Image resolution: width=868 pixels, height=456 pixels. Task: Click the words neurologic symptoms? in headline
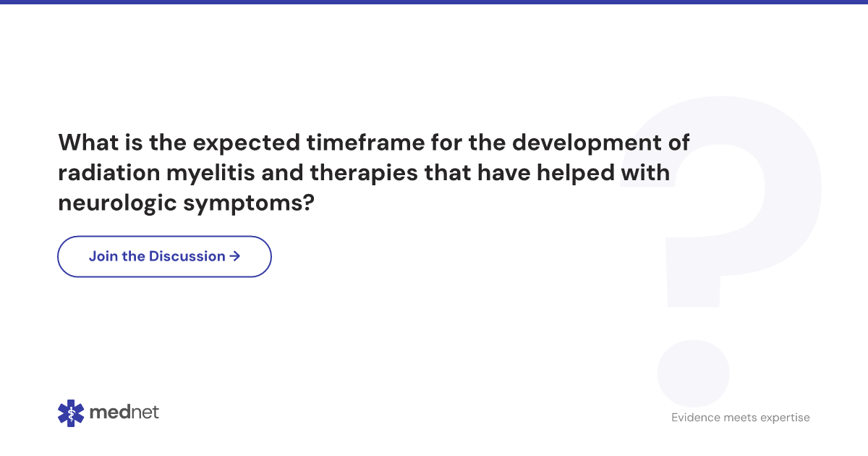pos(186,204)
